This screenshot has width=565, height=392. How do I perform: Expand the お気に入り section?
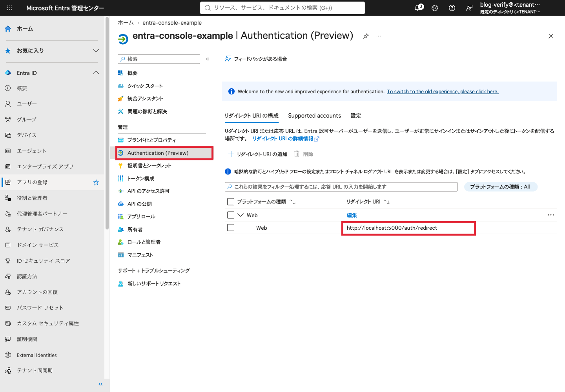pyautogui.click(x=96, y=51)
